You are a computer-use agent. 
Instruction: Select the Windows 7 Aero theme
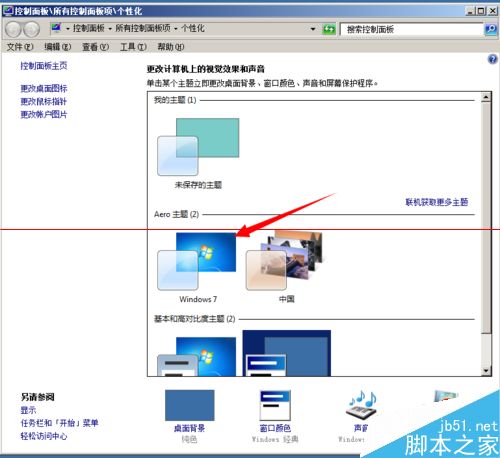click(197, 261)
